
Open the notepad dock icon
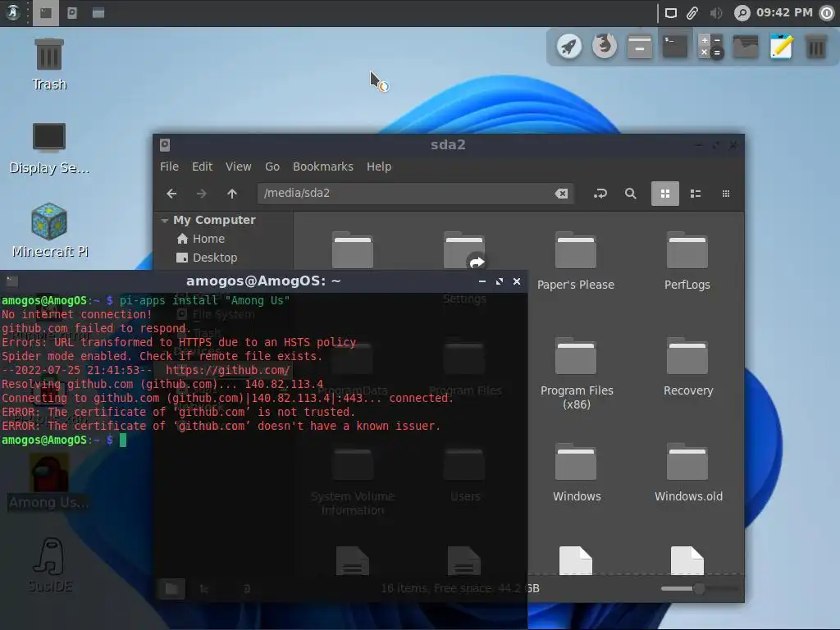coord(781,47)
